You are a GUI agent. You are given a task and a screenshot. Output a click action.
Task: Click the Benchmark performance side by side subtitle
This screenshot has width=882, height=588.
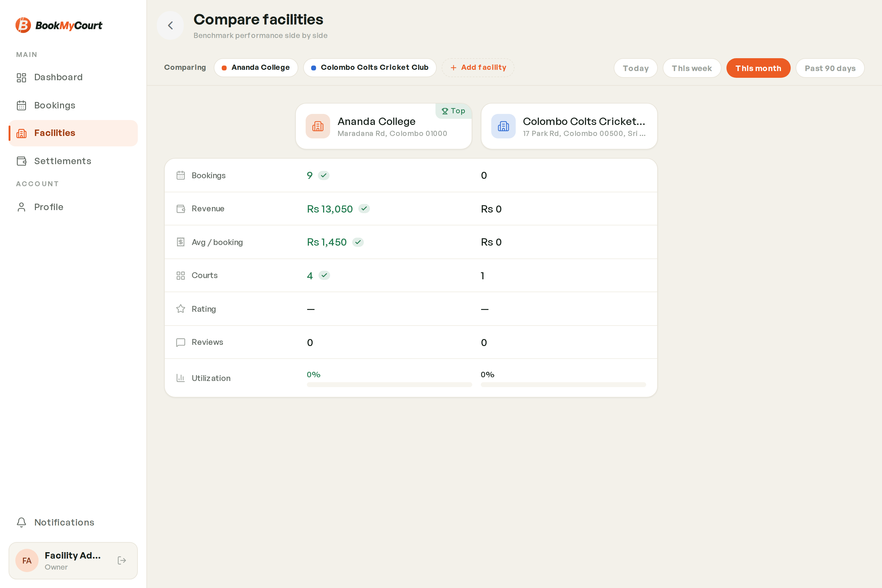(x=261, y=36)
